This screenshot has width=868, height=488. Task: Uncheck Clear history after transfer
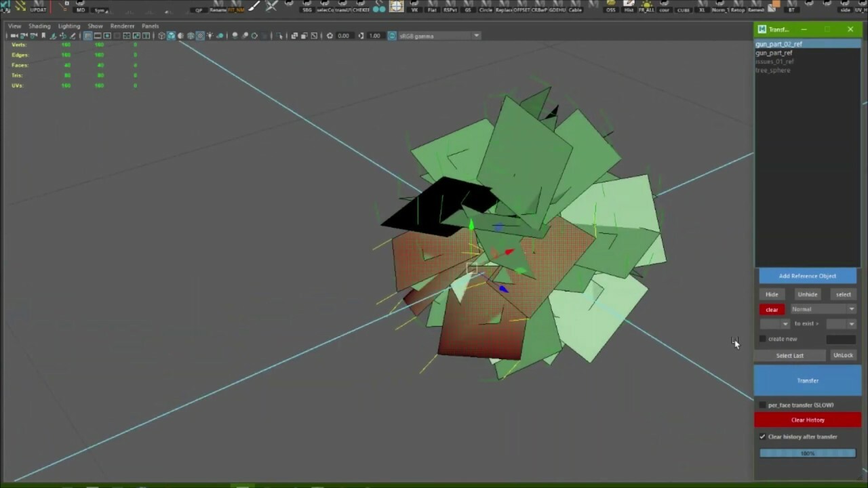click(762, 436)
